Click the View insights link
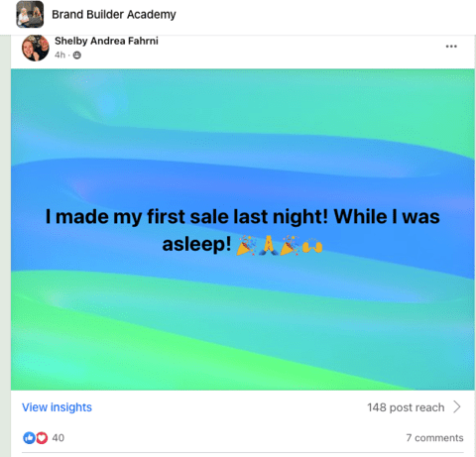 point(57,407)
